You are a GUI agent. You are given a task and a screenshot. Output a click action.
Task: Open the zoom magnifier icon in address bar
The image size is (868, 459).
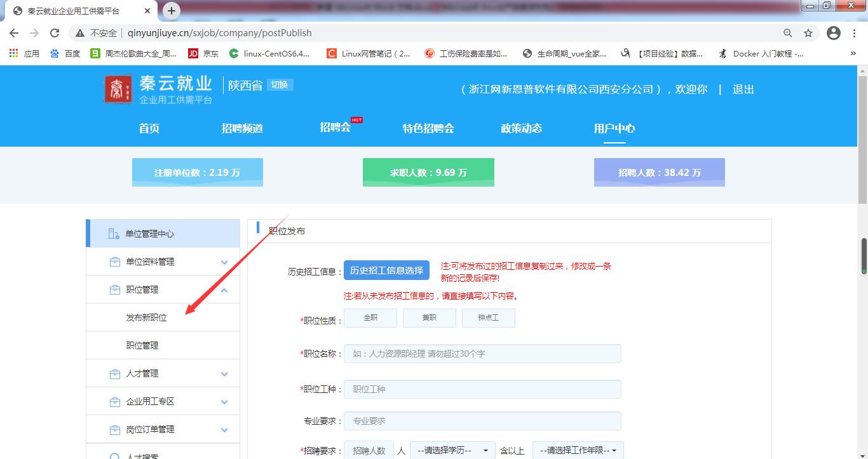coord(787,33)
